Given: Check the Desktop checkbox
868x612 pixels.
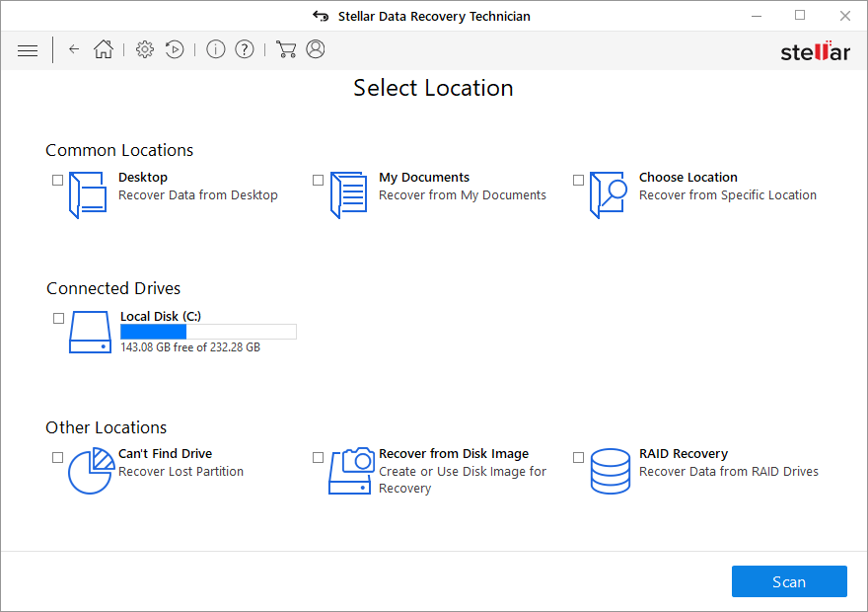Looking at the screenshot, I should click(x=57, y=180).
